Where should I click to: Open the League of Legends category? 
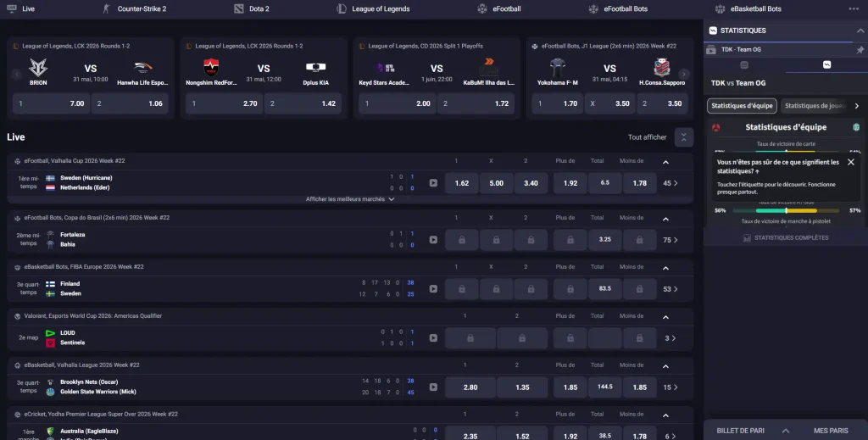[374, 8]
